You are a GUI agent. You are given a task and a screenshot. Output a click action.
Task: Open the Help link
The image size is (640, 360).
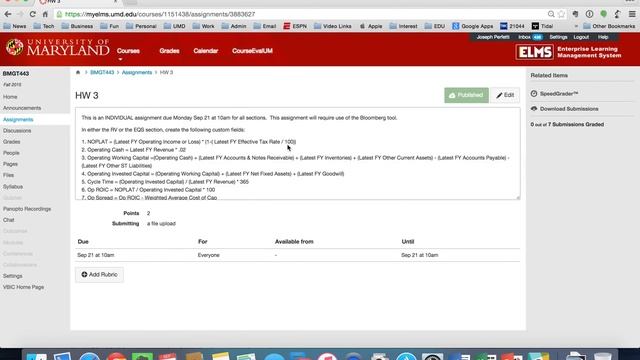coord(603,37)
